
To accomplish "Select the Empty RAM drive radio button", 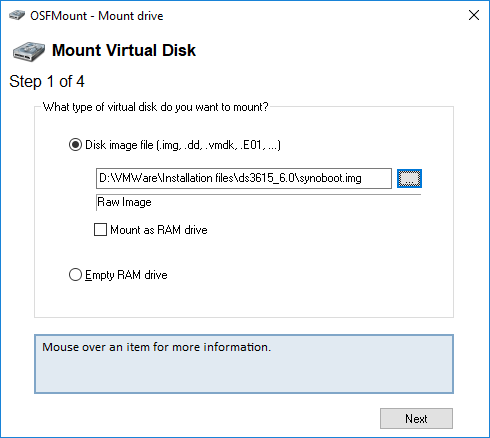I will (75, 275).
